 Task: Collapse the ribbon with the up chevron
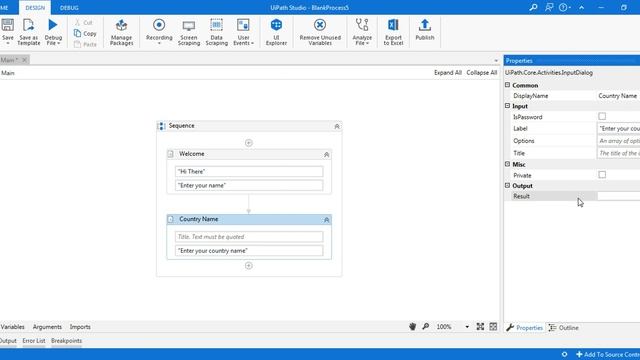click(581, 7)
